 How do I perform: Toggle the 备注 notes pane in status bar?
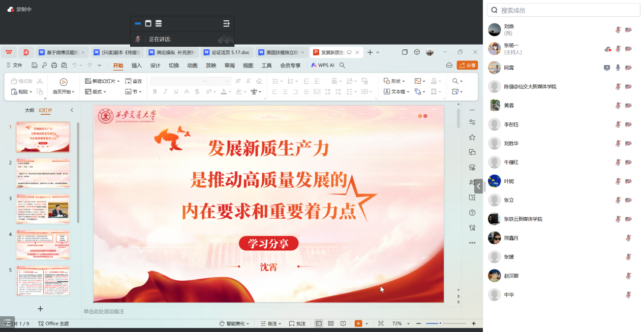pyautogui.click(x=270, y=323)
